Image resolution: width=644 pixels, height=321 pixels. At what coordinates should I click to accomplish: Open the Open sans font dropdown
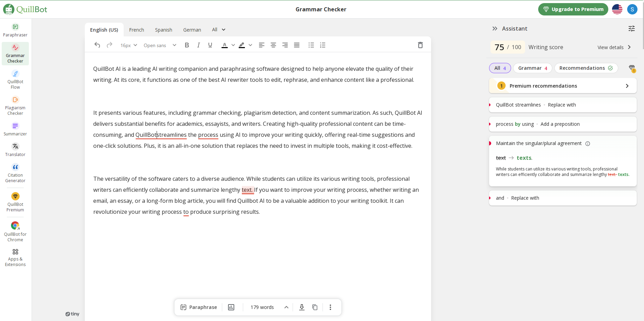[x=160, y=45]
